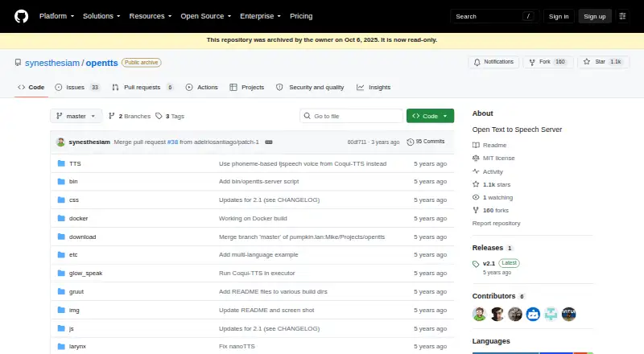
Task: Open the download folder icon
Action: point(61,237)
